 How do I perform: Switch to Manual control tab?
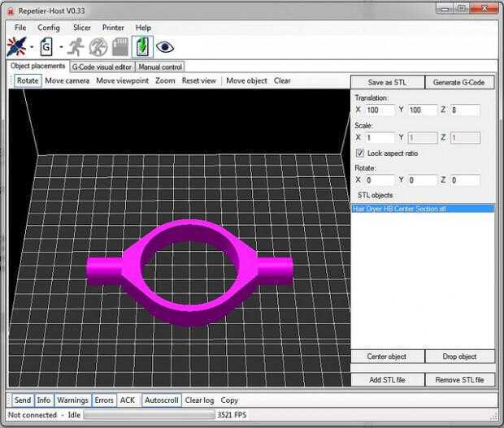point(160,67)
